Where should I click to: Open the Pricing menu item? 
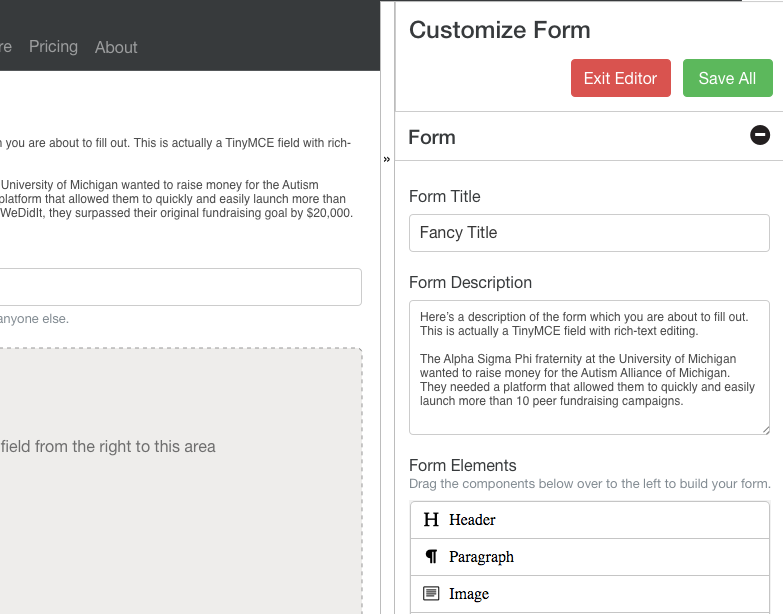coord(53,46)
